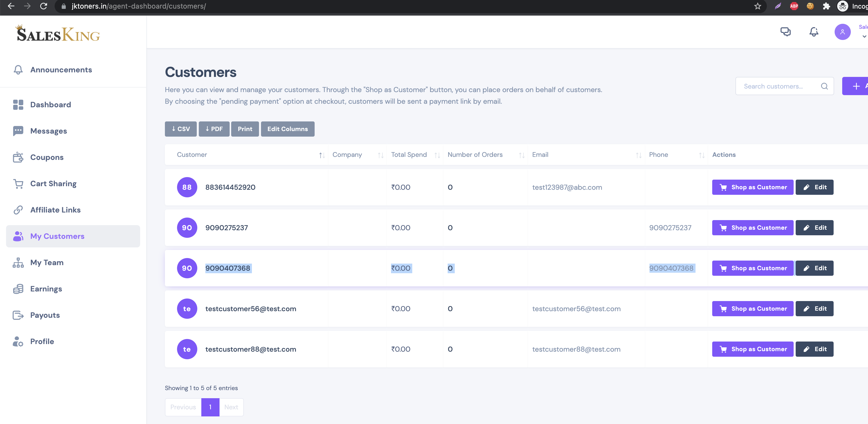Click the search magnifier icon

coord(824,86)
